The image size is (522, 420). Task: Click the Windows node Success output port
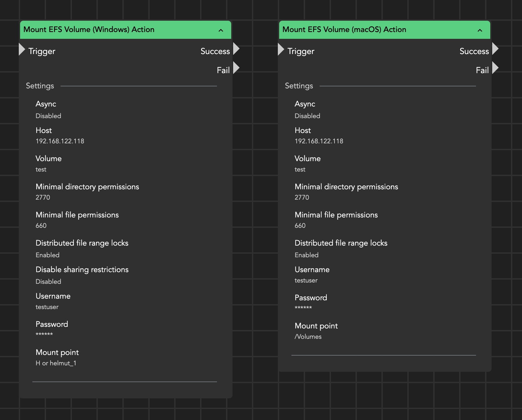pos(236,49)
